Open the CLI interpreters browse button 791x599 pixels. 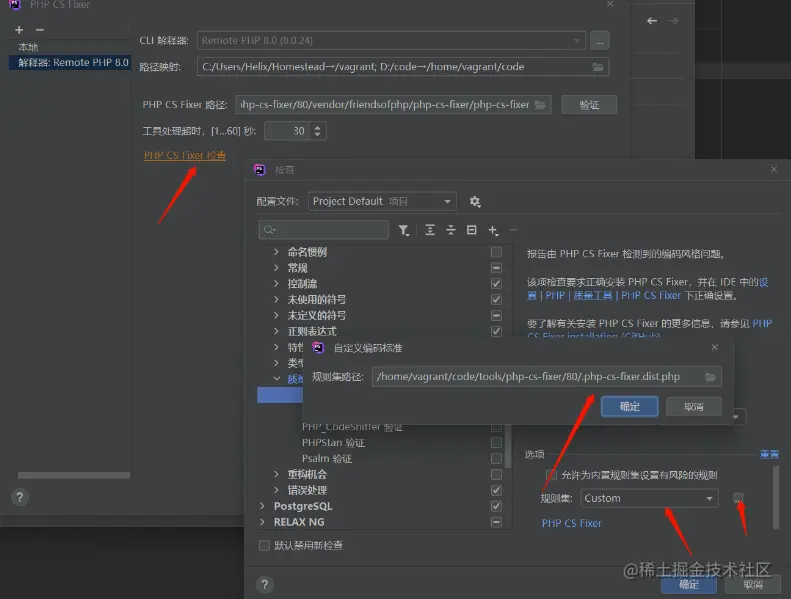599,40
